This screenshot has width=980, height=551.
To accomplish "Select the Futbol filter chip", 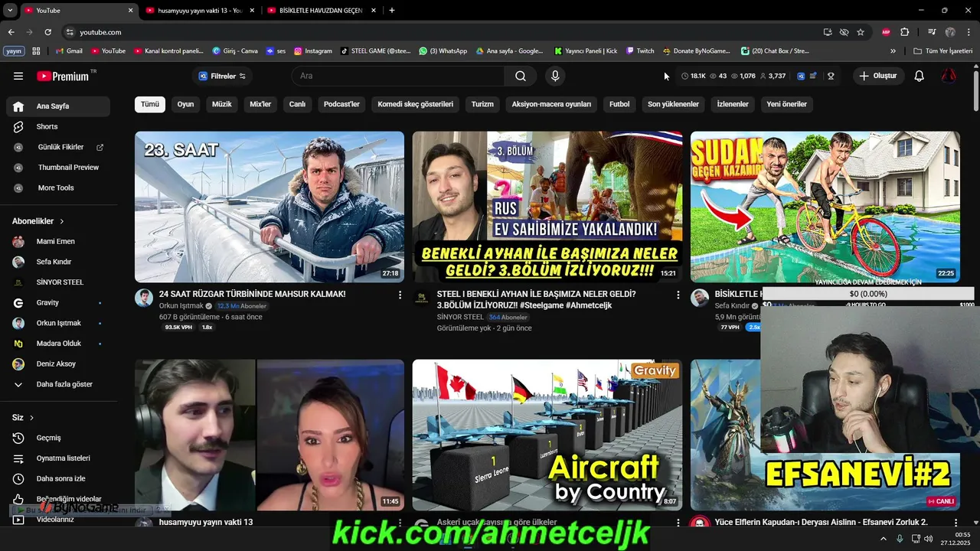I will 619,104.
